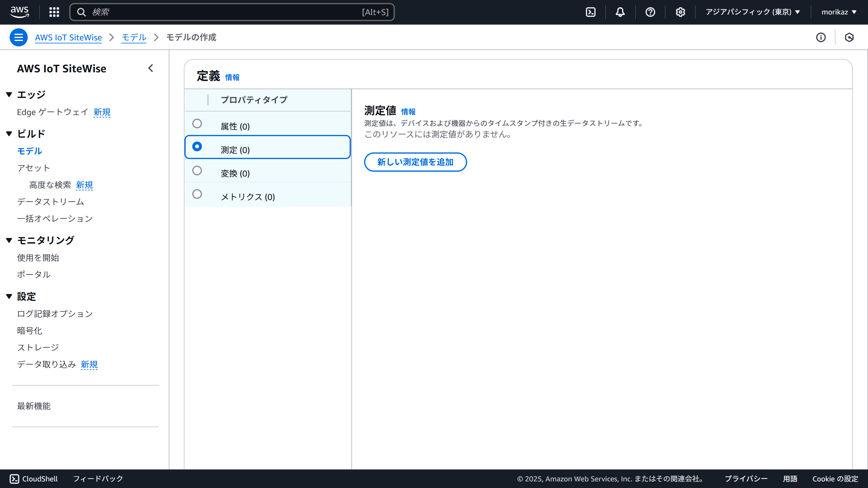Image resolution: width=868 pixels, height=488 pixels.
Task: Select the 属性 (0) radio button
Action: pos(197,123)
